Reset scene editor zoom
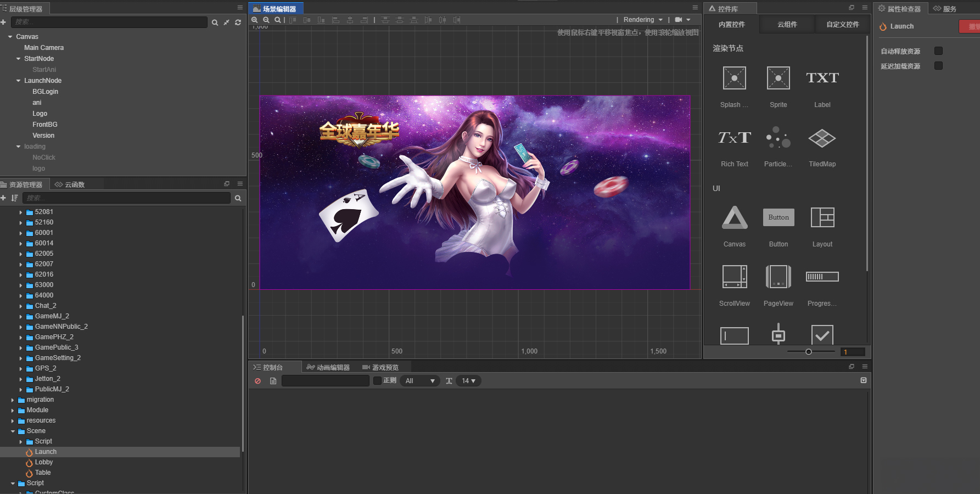 click(278, 20)
